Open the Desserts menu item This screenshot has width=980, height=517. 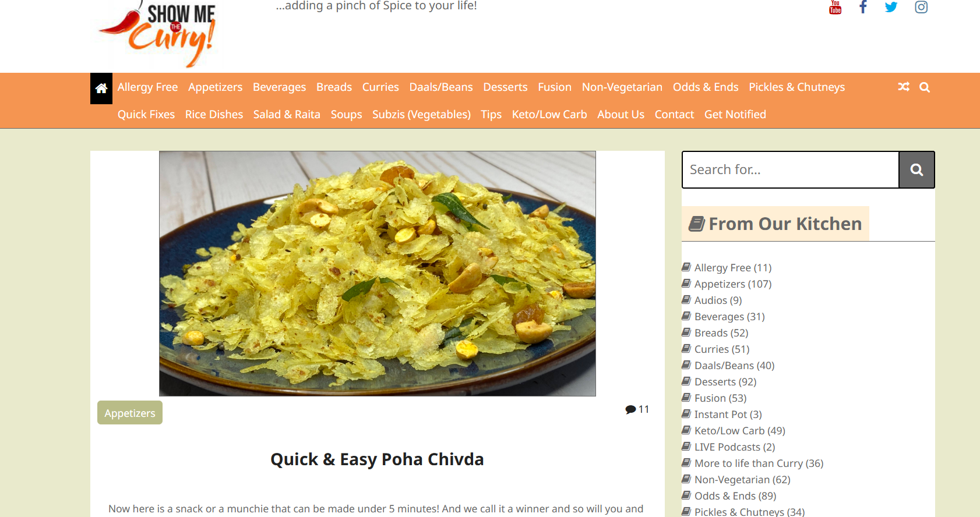point(505,87)
